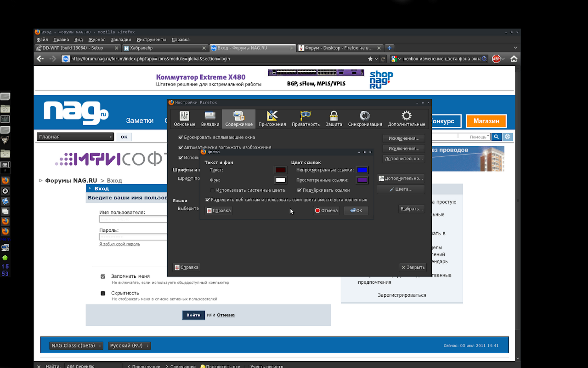
Task: Click the Firefox home button
Action: tap(514, 59)
